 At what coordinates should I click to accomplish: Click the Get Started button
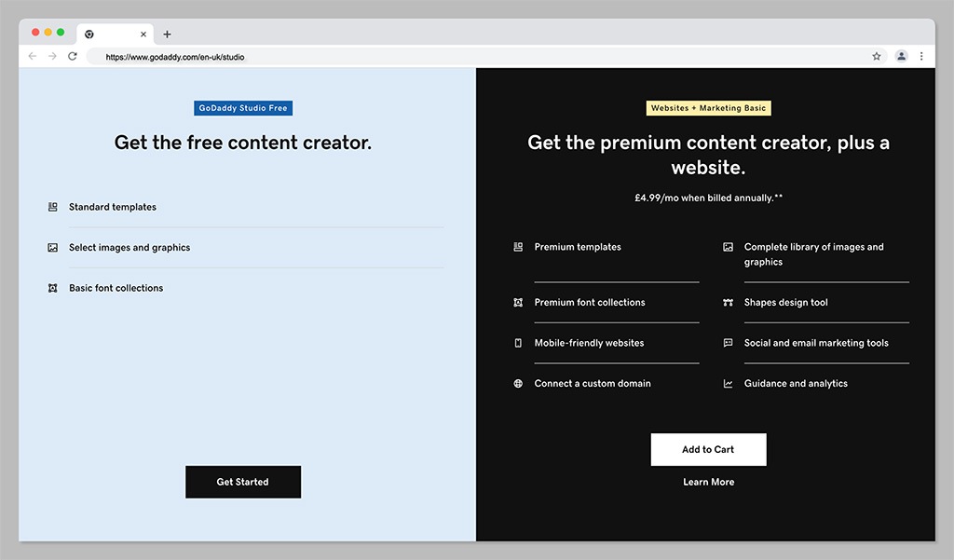click(243, 482)
